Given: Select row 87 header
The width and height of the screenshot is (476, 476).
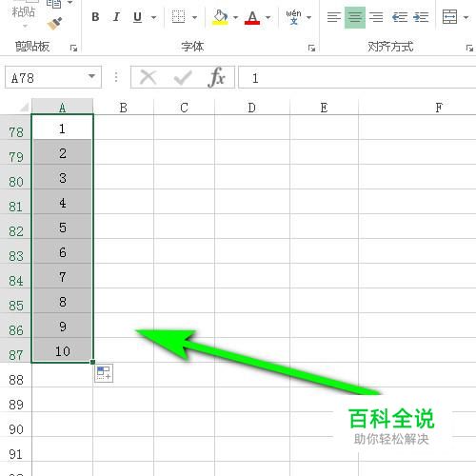Looking at the screenshot, I should point(16,351).
